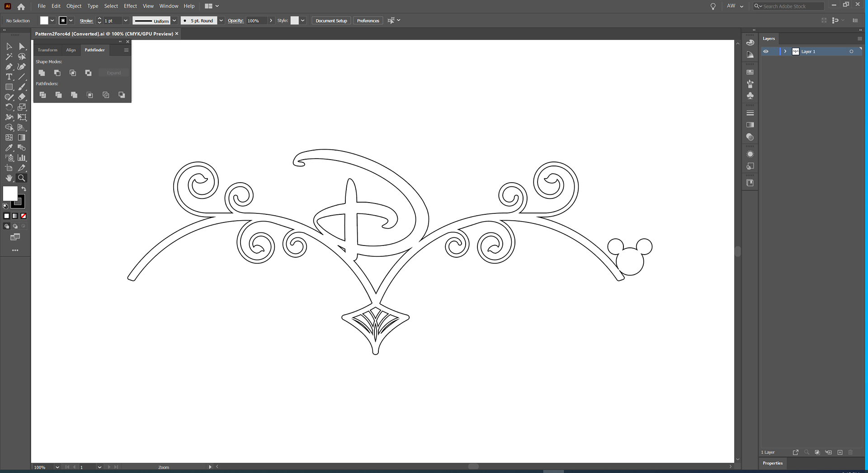Click the Unite shape mode icon
Image resolution: width=868 pixels, height=473 pixels.
42,73
